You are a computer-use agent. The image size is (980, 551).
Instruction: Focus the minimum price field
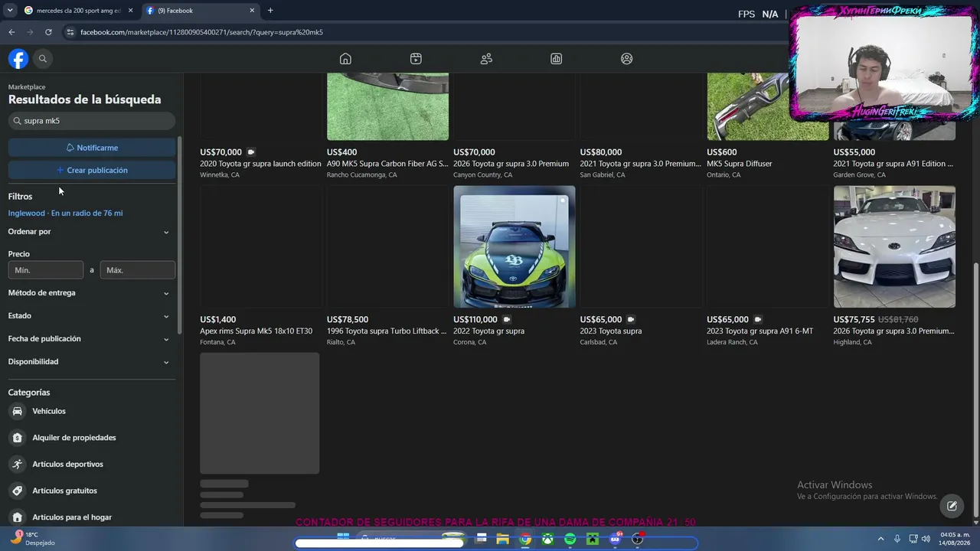(x=46, y=270)
